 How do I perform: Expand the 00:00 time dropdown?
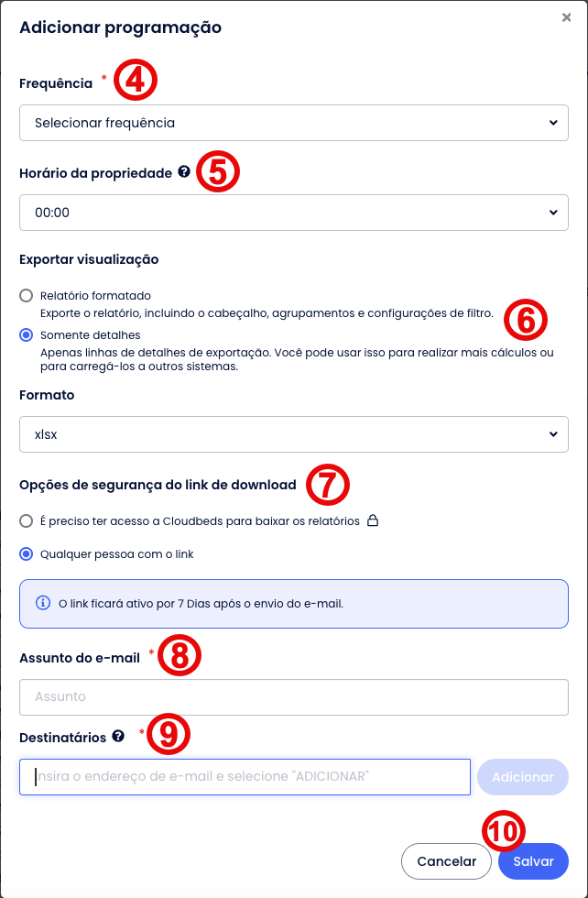click(x=293, y=212)
